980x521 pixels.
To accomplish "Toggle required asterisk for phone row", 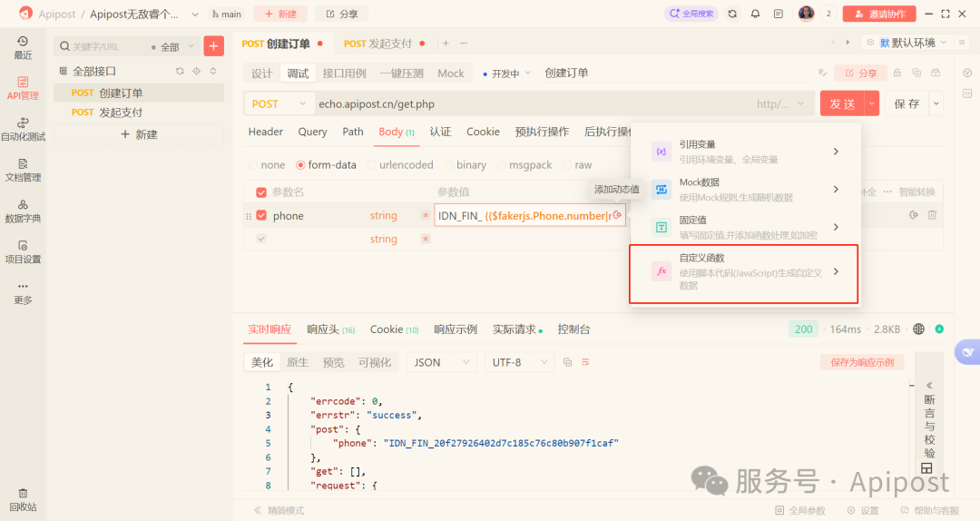I will point(426,215).
